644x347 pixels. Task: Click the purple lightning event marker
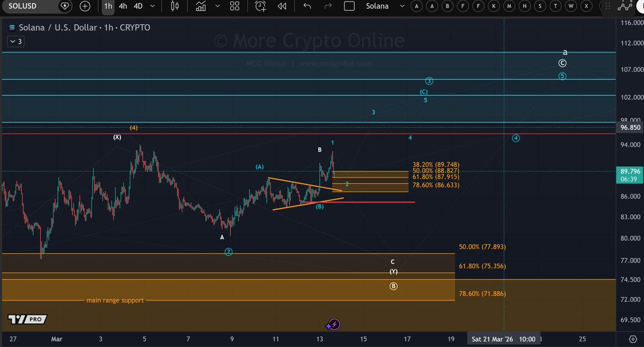click(x=334, y=324)
